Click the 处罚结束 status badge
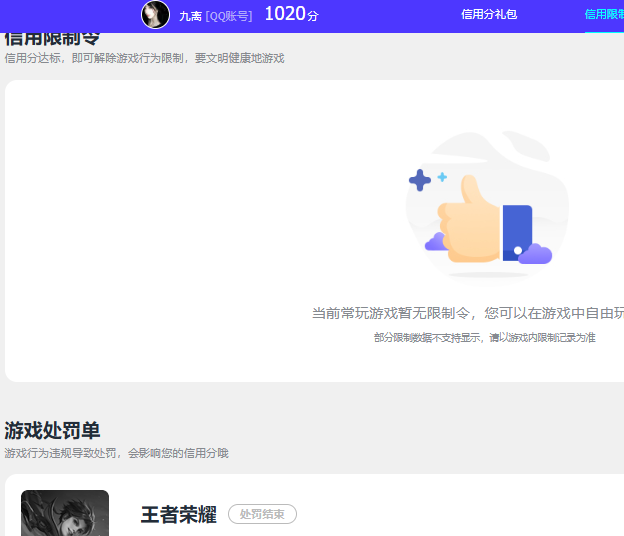 [262, 514]
